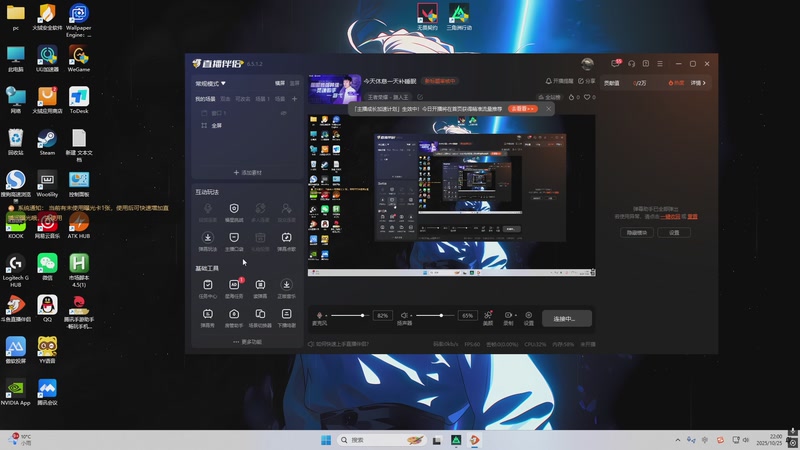
Task: Select 竖屏 portrait orientation
Action: pos(294,83)
